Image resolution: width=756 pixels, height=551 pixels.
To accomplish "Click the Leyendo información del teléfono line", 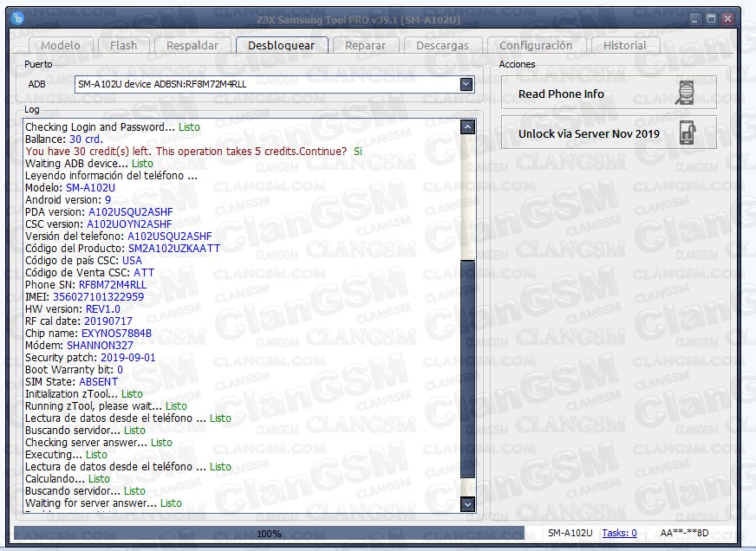I will click(111, 176).
